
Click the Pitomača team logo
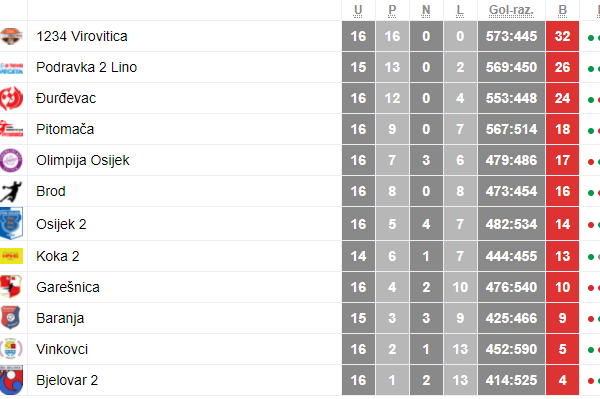point(11,129)
